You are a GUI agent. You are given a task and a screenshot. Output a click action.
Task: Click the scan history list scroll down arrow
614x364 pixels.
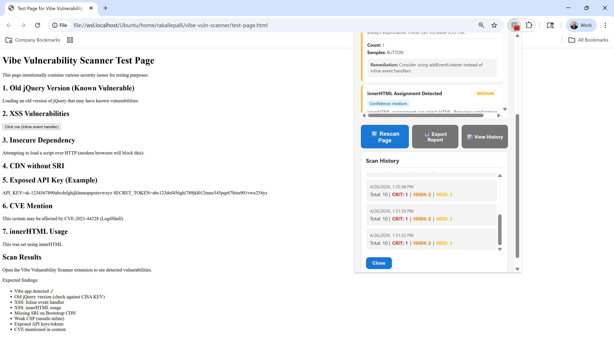pyautogui.click(x=500, y=249)
